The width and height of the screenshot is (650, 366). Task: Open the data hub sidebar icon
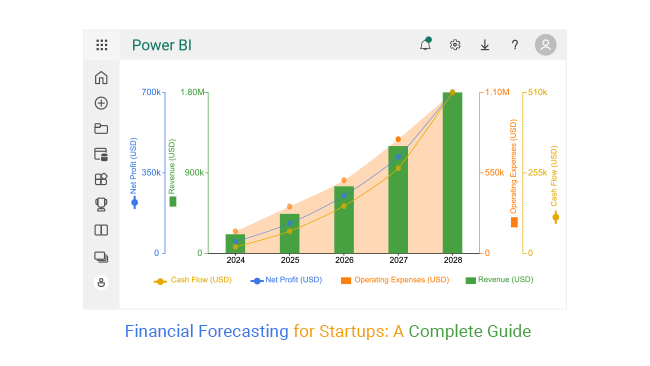pyautogui.click(x=101, y=154)
